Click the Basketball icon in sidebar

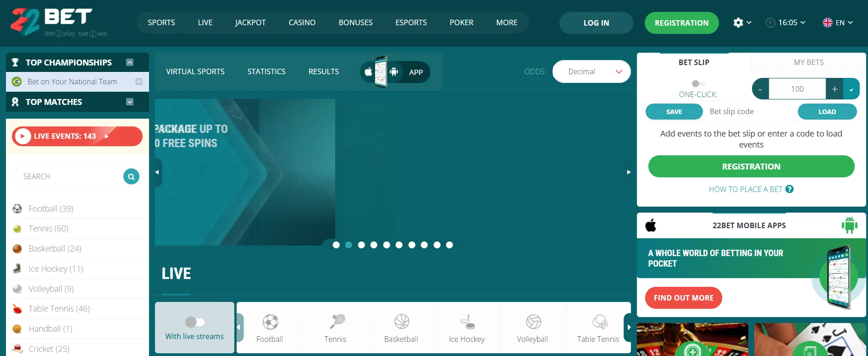17,249
